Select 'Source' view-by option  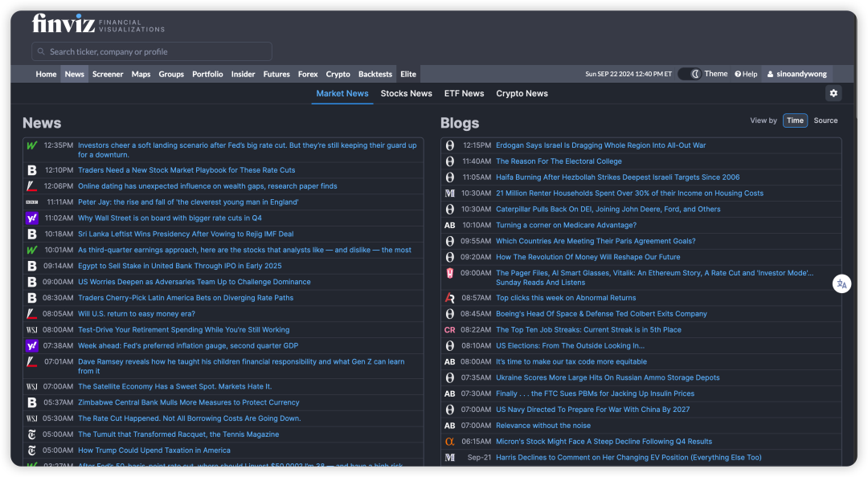coord(825,120)
